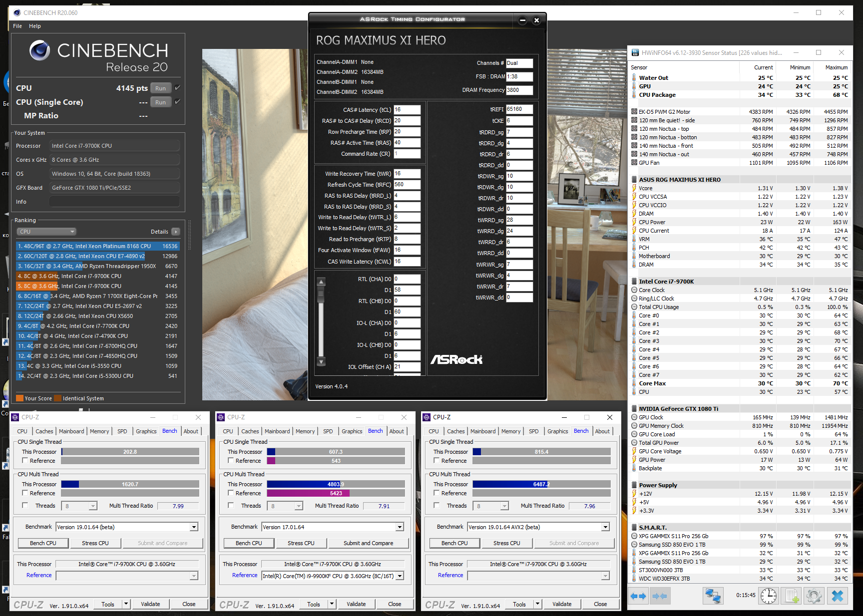The image size is (863, 616).
Task: Click the icon beside NVIDIA GeForce GTX 1080 Ti
Action: (x=634, y=409)
